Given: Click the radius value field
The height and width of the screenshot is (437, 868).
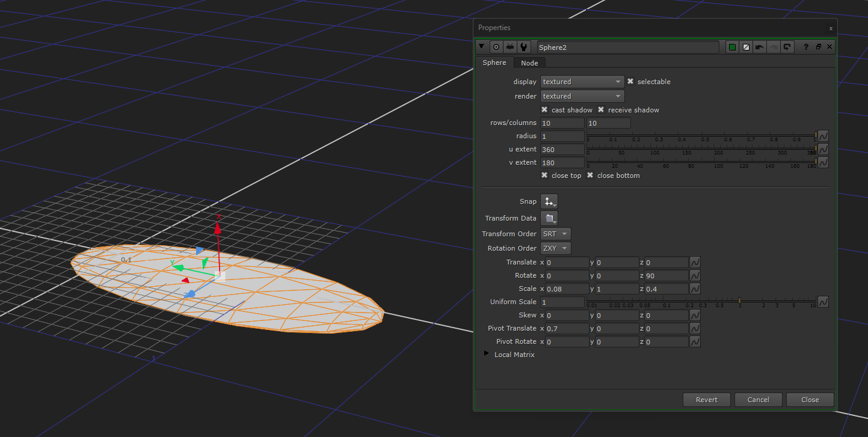Looking at the screenshot, I should click(x=562, y=136).
